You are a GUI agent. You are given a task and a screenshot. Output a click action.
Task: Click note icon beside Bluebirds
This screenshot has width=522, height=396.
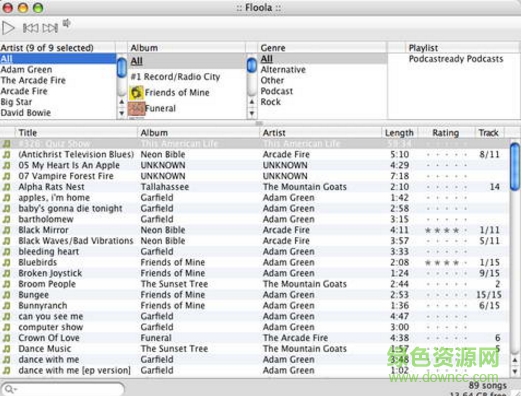tap(6, 262)
